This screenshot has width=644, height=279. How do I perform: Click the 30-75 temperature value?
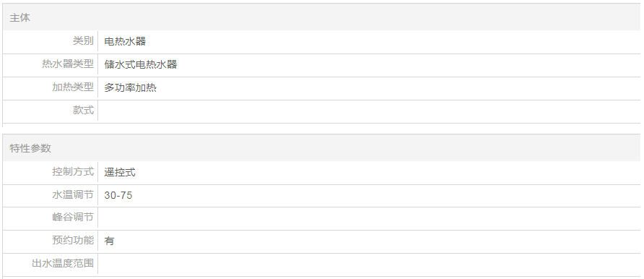(x=118, y=195)
